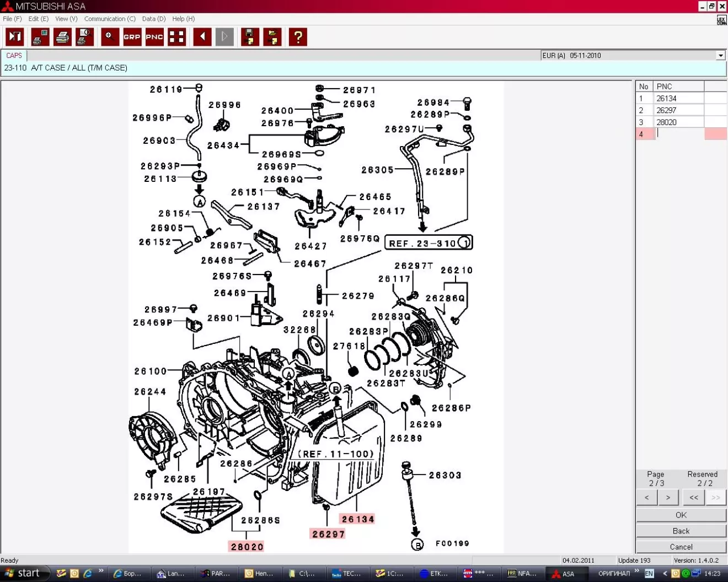This screenshot has width=728, height=582.
Task: Click the Back button
Action: 681,531
